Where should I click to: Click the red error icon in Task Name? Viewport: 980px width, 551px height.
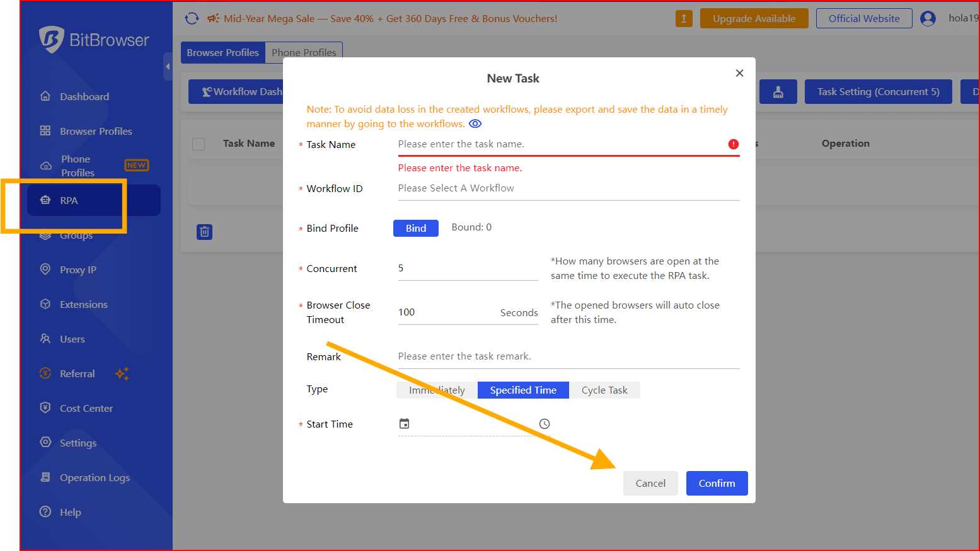734,144
